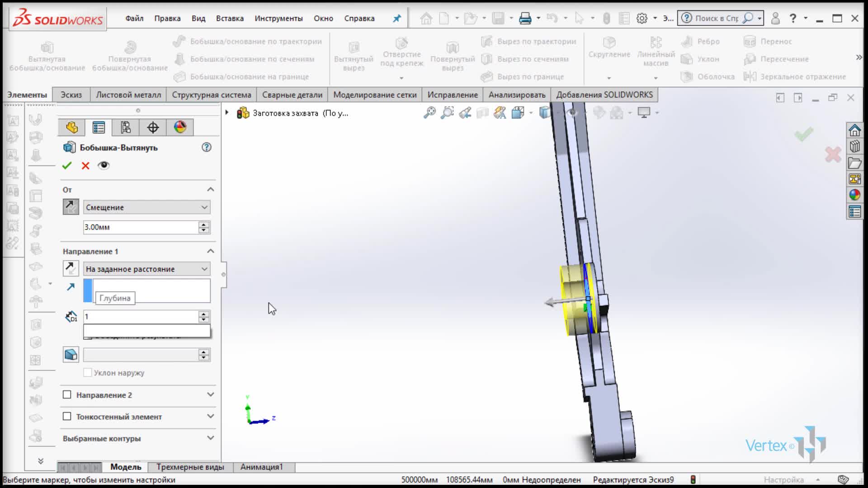Image resolution: width=868 pixels, height=488 pixels.
Task: Click the direction of extrusion selection box
Action: 147,291
